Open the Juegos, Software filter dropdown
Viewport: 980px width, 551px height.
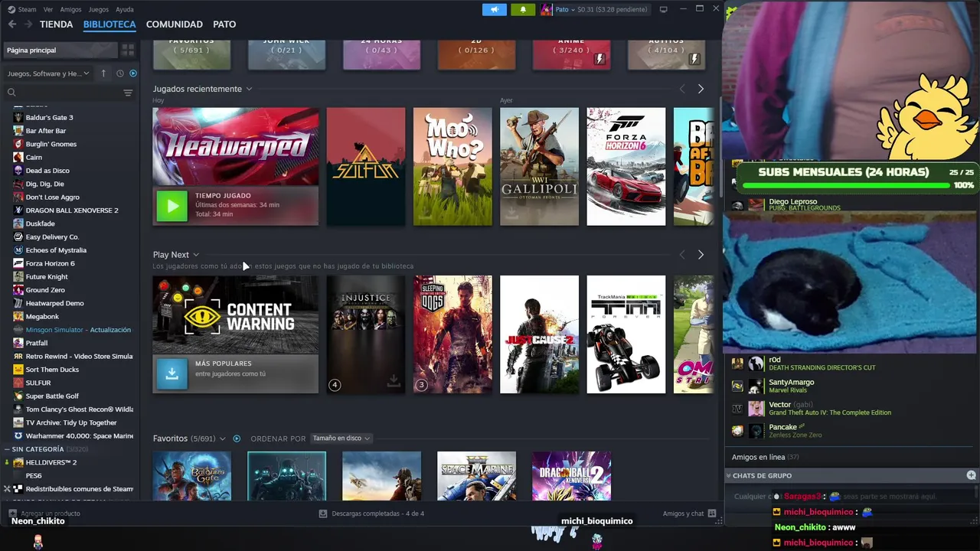point(48,73)
